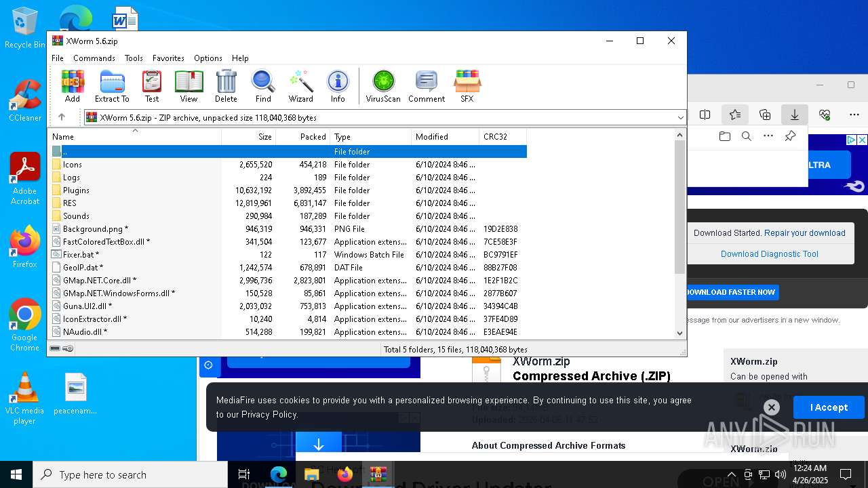Dismiss the cookie banner with X
The height and width of the screenshot is (488, 868).
tap(771, 407)
